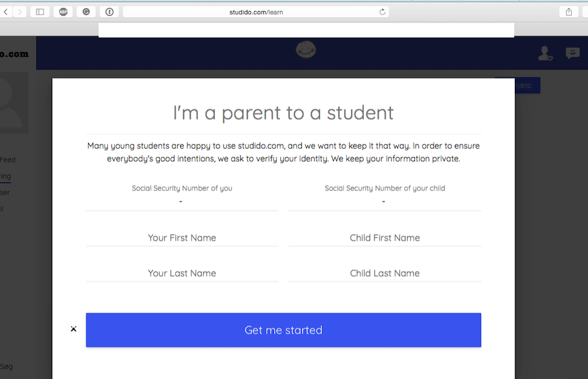This screenshot has height=379, width=588.
Task: Click the Get me started button
Action: (284, 330)
